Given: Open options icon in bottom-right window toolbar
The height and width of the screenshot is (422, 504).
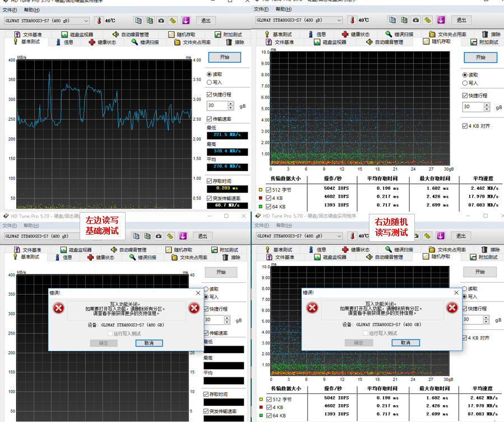Looking at the screenshot, I should [427, 236].
